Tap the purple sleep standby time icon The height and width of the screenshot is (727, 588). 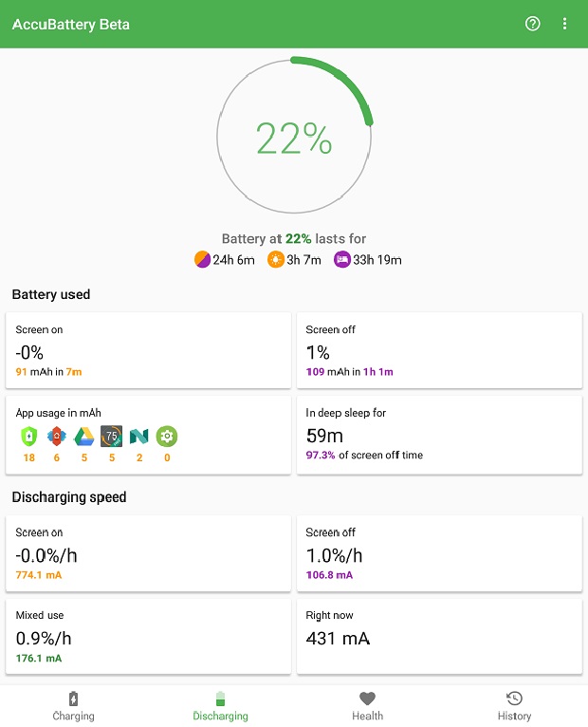[342, 259]
